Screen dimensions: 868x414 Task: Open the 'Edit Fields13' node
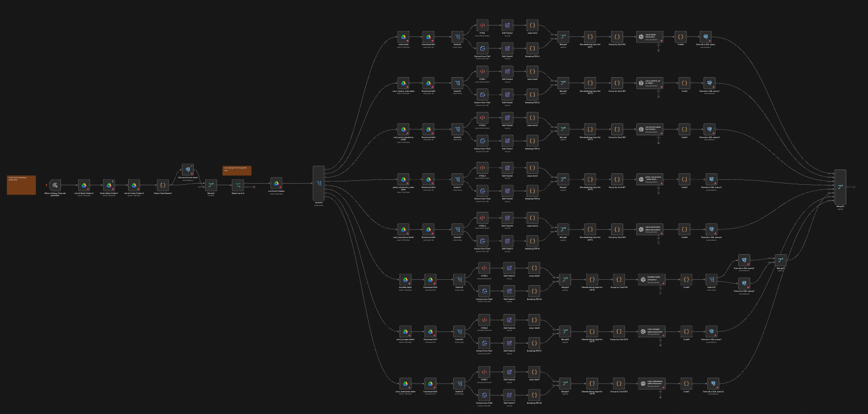point(509,291)
